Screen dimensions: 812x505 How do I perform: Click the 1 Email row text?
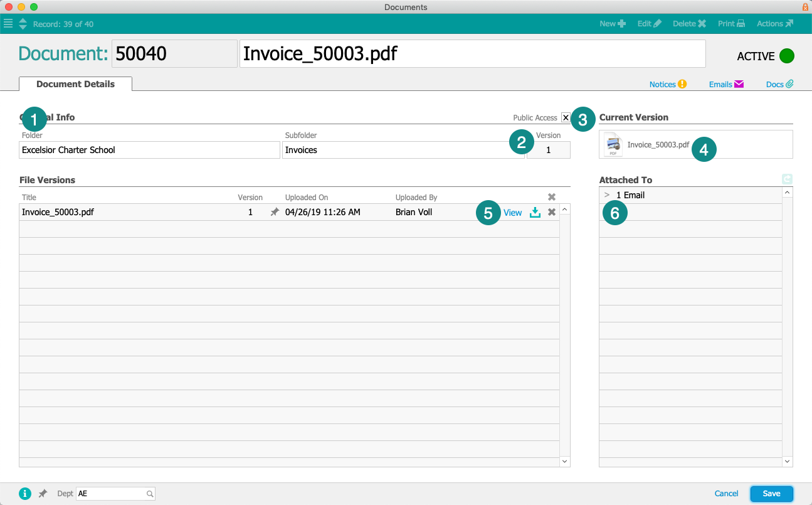pos(631,195)
